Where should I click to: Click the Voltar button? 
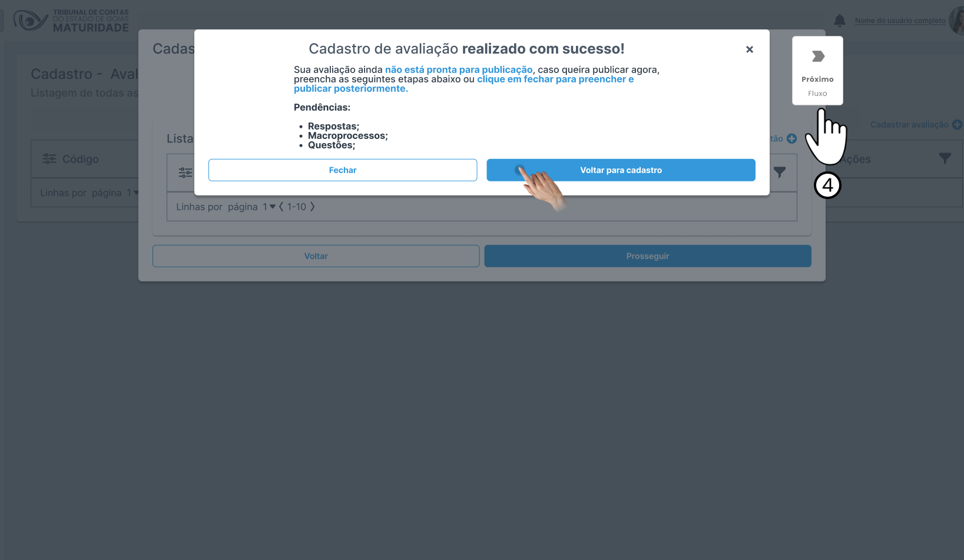(316, 256)
